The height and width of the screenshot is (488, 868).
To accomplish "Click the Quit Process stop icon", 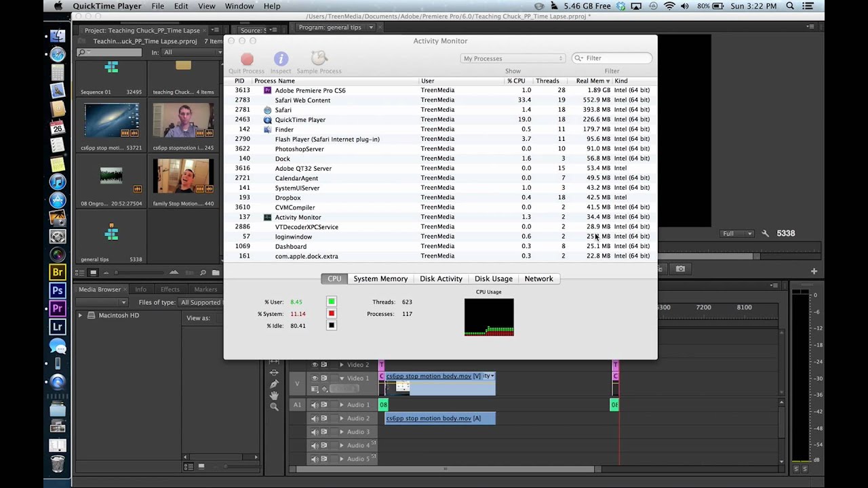I will tap(247, 60).
